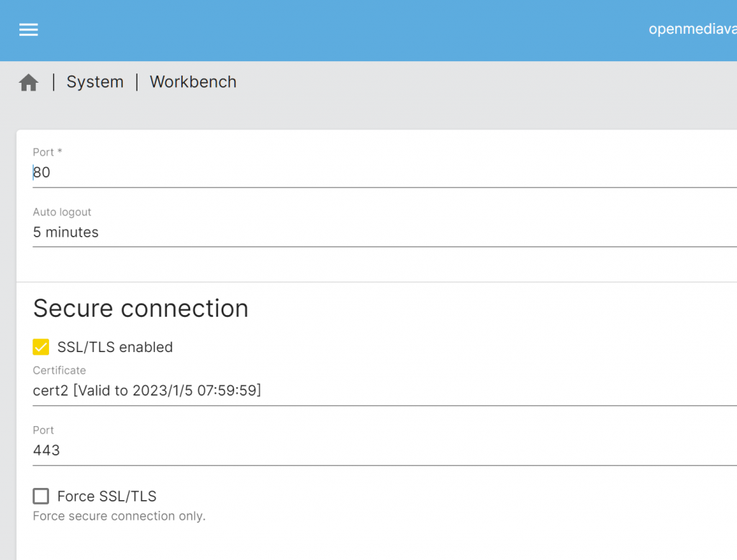Navigate to System breadcrumb
Viewport: 737px width, 560px height.
point(95,82)
